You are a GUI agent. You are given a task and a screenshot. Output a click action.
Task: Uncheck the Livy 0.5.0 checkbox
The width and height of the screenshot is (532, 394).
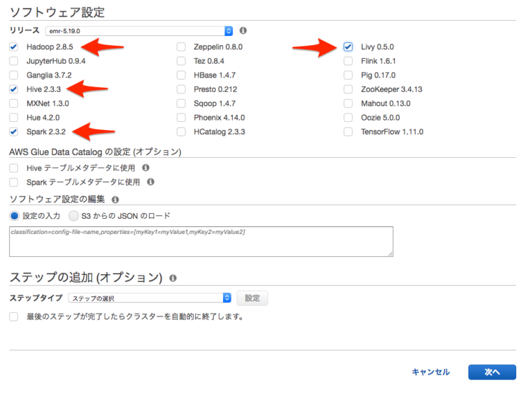click(x=348, y=47)
